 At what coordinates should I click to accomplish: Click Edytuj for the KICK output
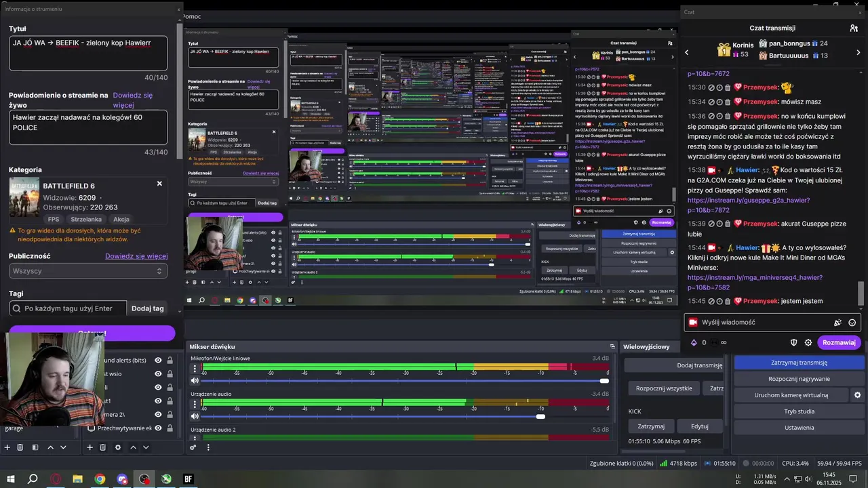699,426
